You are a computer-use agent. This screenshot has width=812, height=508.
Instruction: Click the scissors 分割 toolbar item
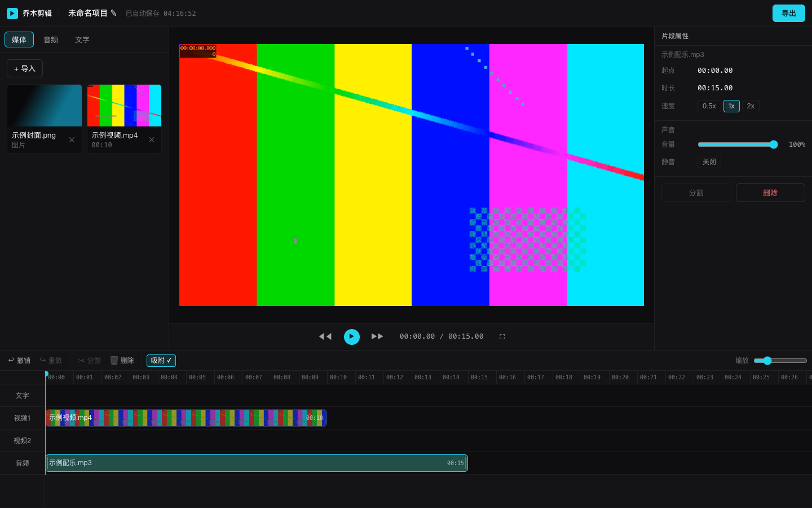pyautogui.click(x=90, y=360)
